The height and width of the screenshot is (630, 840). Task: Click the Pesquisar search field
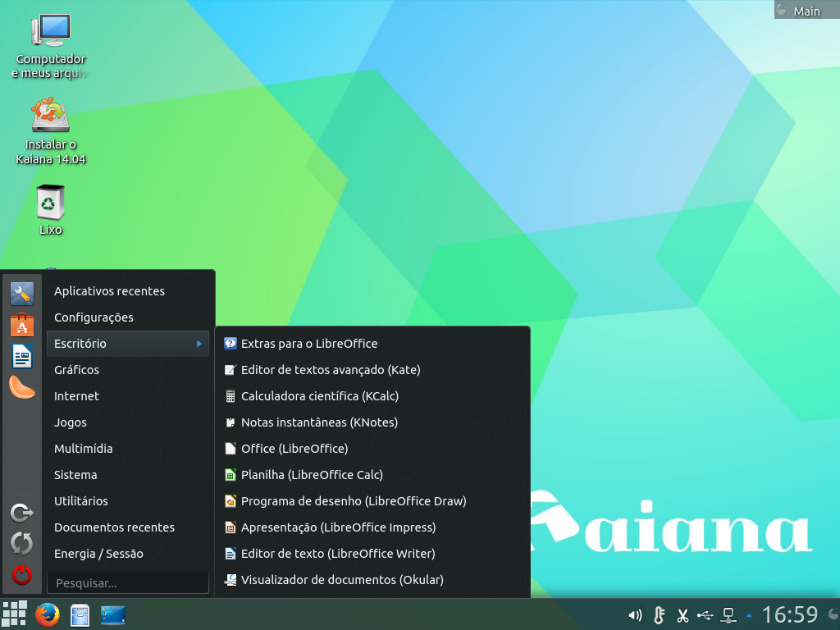(127, 583)
